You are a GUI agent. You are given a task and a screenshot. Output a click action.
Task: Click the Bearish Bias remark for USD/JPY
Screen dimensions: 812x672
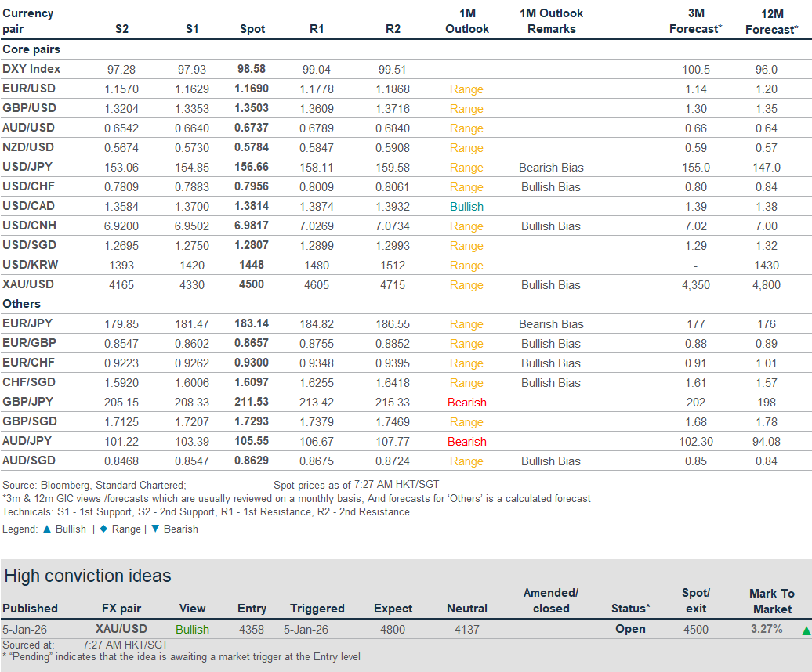point(551,168)
